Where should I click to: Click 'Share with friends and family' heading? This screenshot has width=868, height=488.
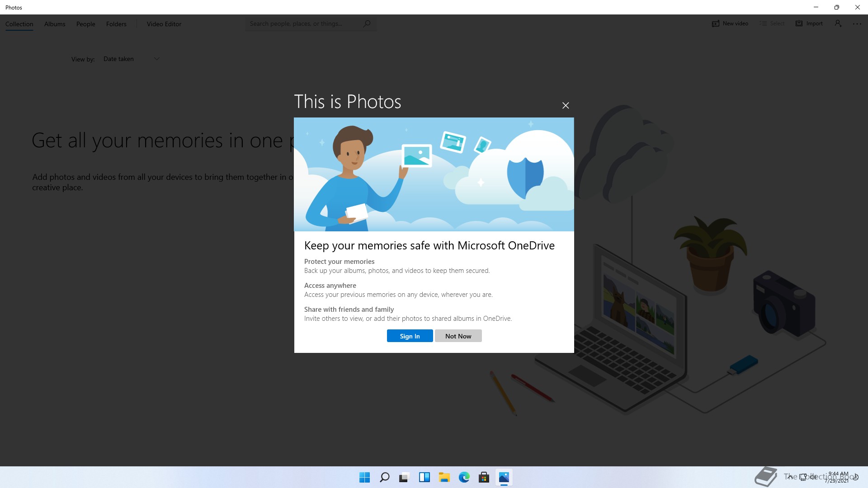point(349,309)
